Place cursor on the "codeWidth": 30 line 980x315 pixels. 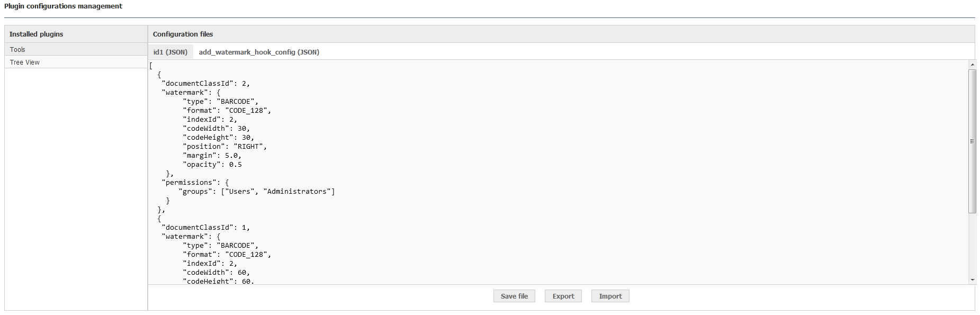tap(216, 128)
